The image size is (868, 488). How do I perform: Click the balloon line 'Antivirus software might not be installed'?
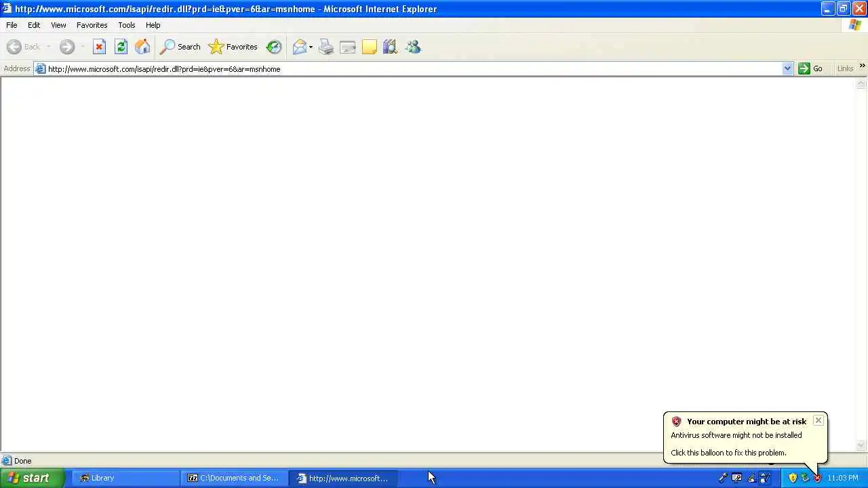click(736, 435)
